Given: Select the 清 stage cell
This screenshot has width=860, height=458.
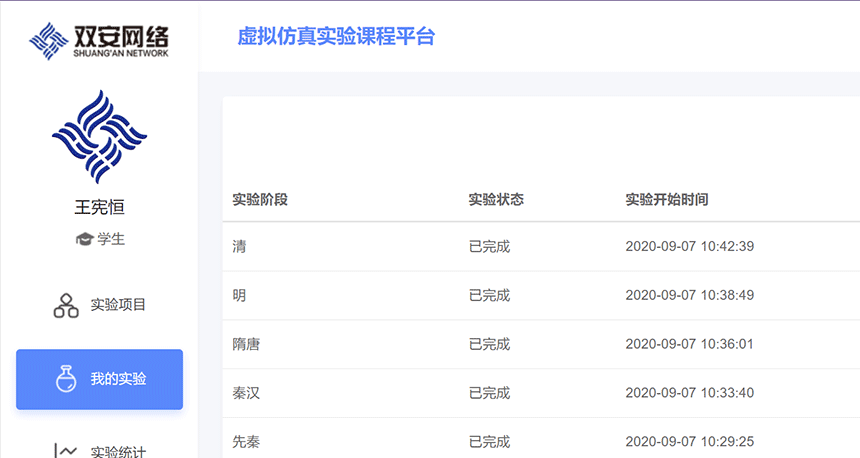Looking at the screenshot, I should (239, 246).
